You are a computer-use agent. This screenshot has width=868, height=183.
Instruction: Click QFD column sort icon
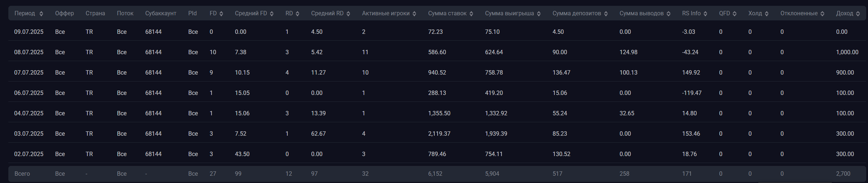(735, 13)
